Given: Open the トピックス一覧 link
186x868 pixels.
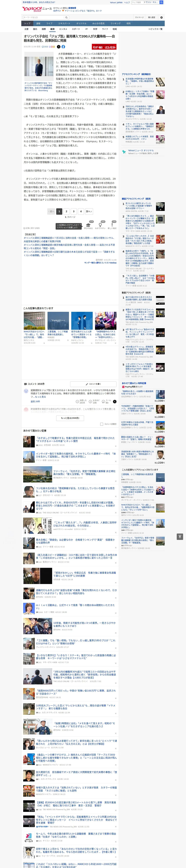Looking at the screenshot, I should [155, 29].
